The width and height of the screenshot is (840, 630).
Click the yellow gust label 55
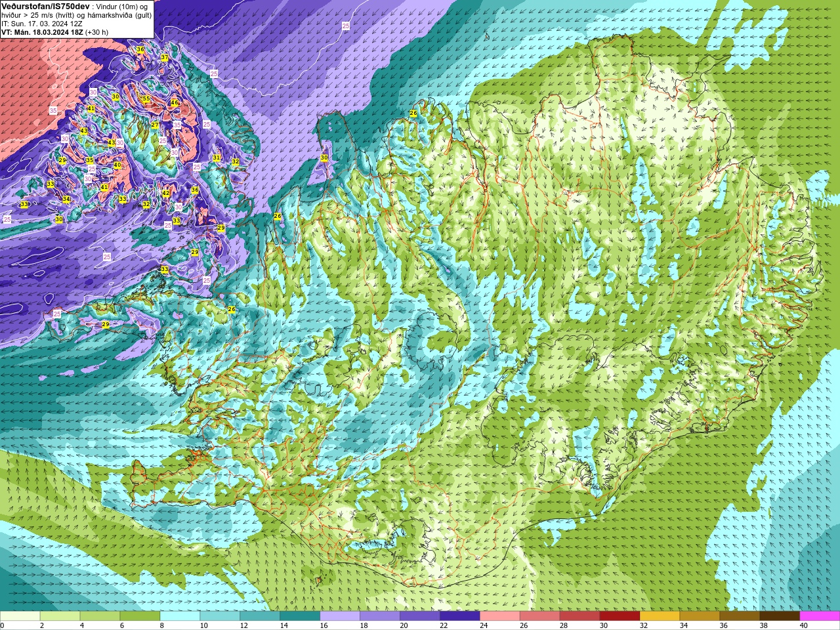146,98
